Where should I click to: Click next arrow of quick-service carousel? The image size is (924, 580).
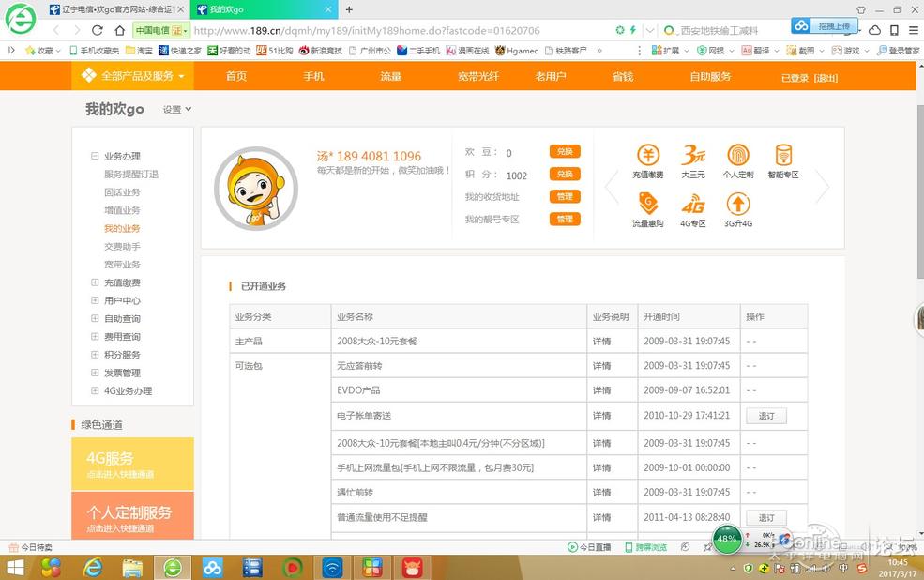pyautogui.click(x=823, y=186)
